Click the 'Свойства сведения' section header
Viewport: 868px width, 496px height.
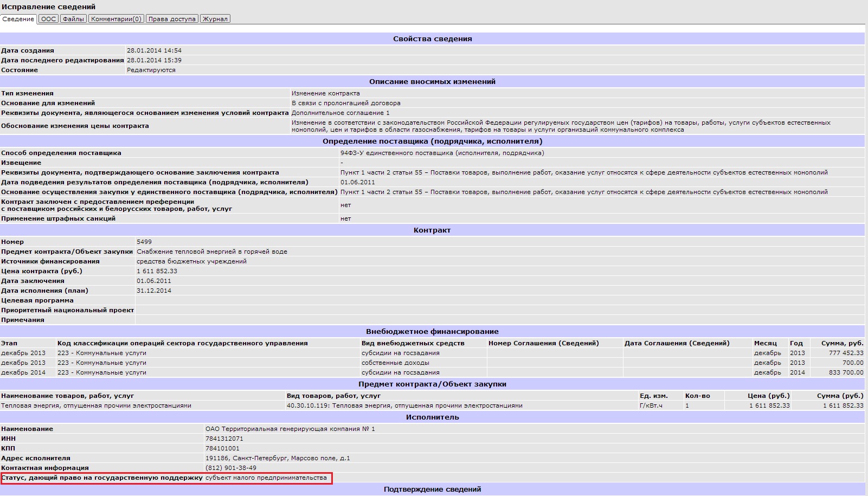pyautogui.click(x=432, y=39)
